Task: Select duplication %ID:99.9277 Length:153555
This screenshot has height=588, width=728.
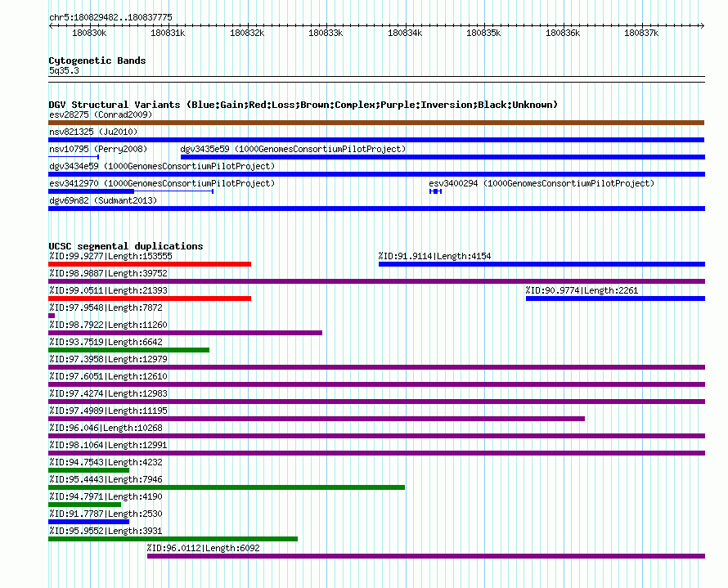Action: click(150, 264)
